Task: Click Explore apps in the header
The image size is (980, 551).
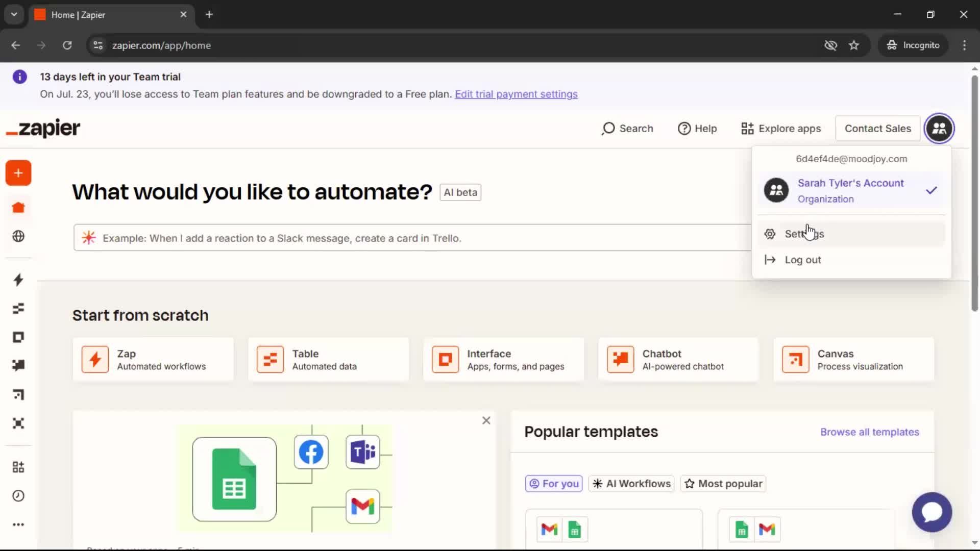Action: pos(781,129)
